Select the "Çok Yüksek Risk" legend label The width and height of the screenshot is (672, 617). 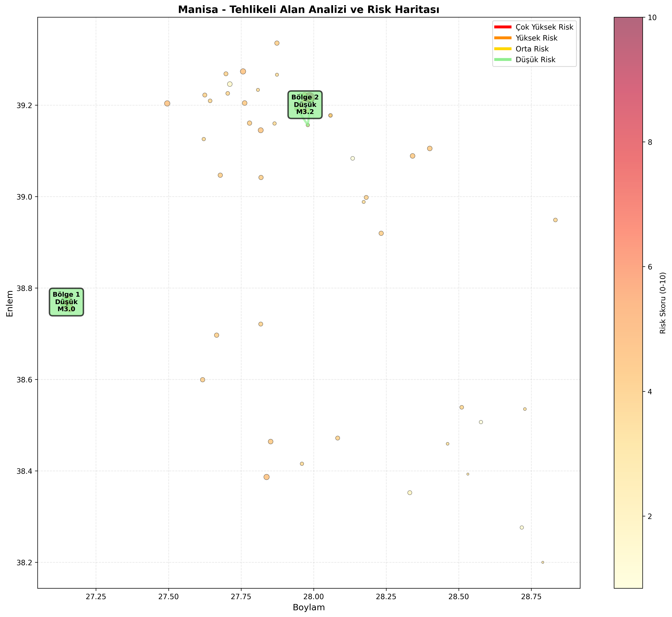pyautogui.click(x=544, y=27)
